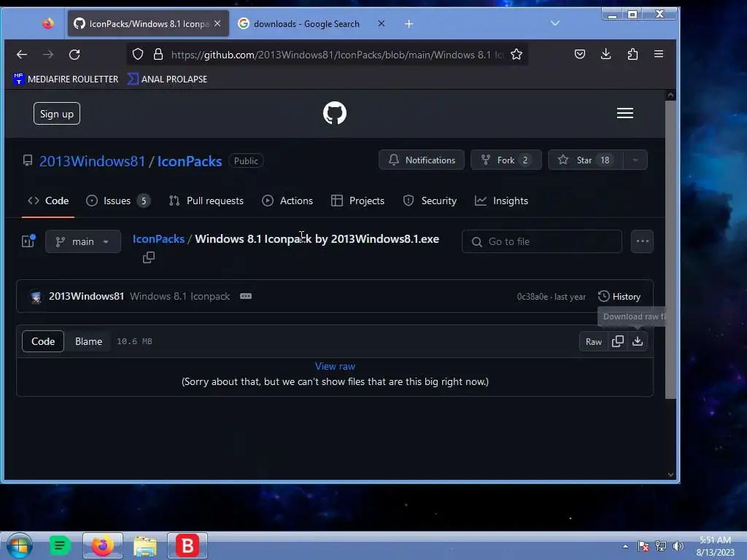The width and height of the screenshot is (747, 560).
Task: Open the 2013Windows81 owner link
Action: 92,161
